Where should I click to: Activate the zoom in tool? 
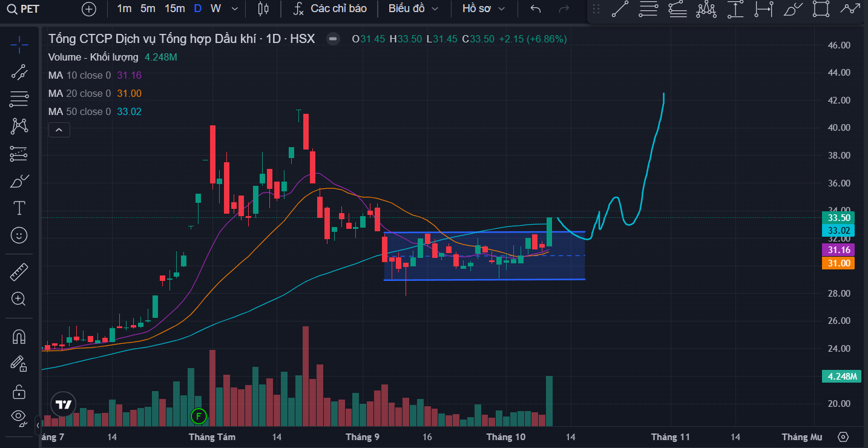(19, 298)
